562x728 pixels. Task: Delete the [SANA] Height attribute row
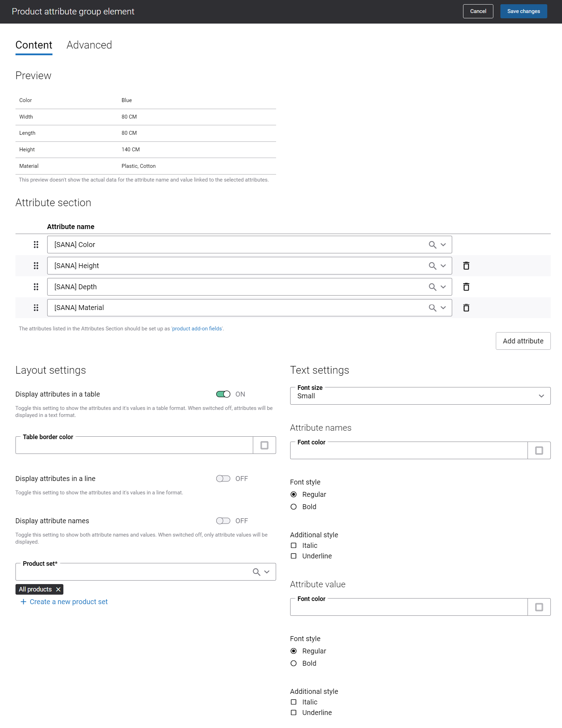466,266
